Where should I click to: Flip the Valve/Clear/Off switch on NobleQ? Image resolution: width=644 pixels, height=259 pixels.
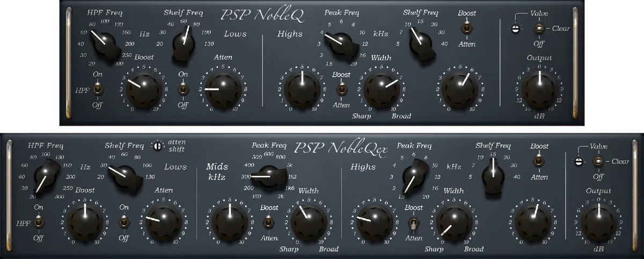click(x=537, y=29)
